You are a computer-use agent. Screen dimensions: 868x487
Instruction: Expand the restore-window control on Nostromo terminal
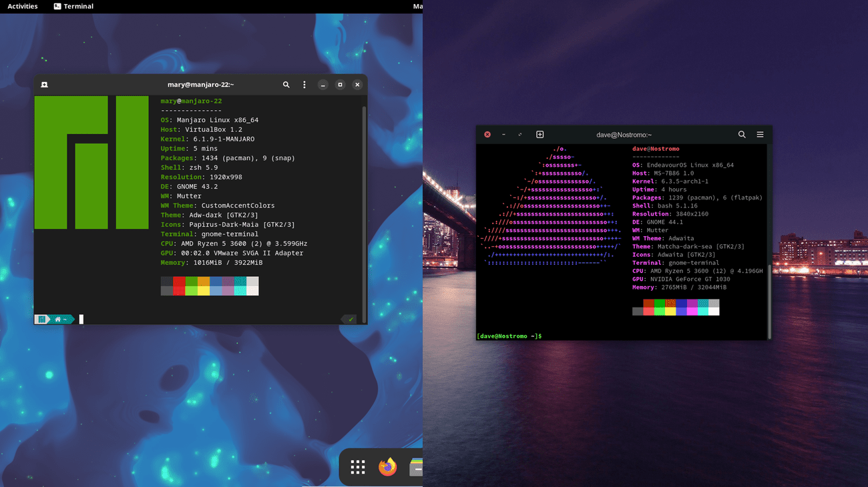[519, 134]
